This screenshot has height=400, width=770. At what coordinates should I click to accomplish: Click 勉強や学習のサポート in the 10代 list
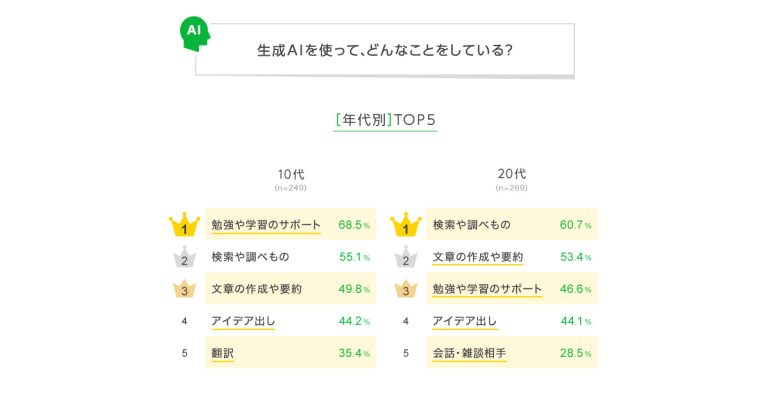coord(266,225)
